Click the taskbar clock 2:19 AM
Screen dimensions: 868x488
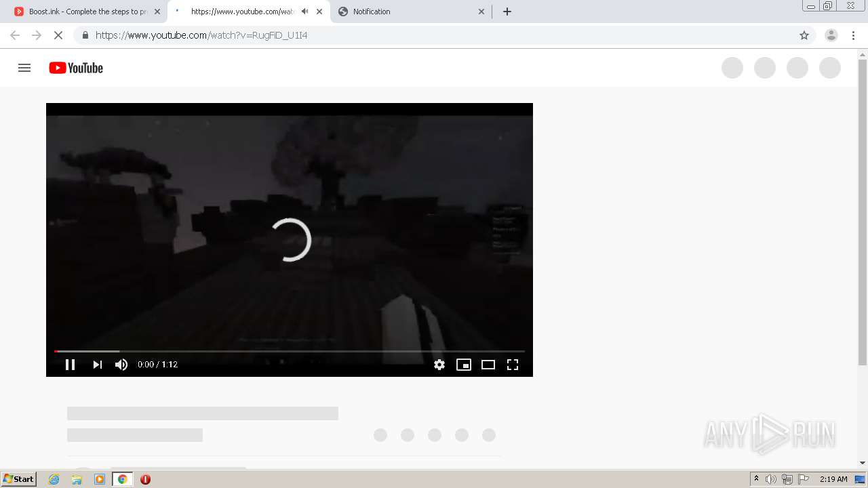click(833, 479)
